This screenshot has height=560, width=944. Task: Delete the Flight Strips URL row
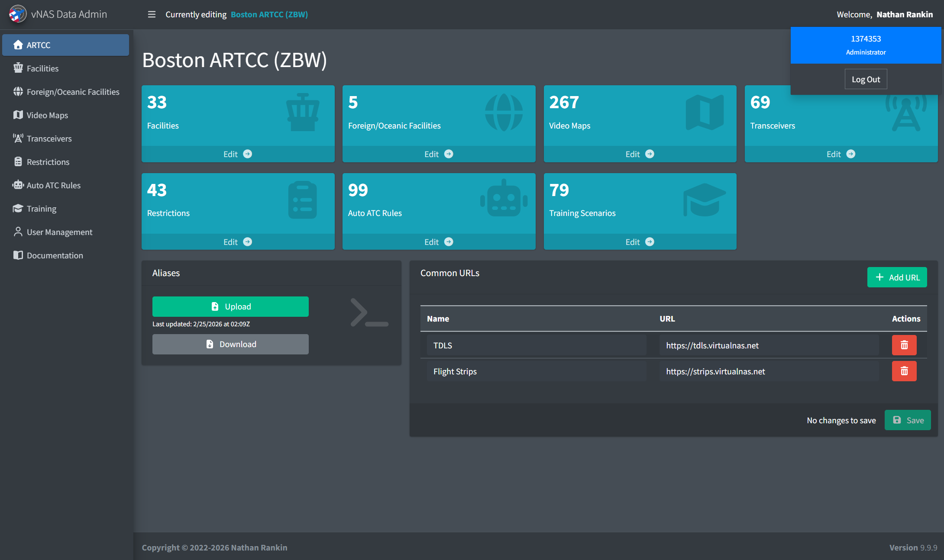[x=904, y=371]
